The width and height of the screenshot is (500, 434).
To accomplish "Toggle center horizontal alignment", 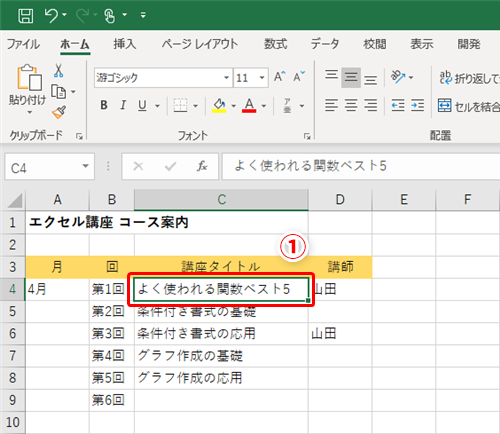I will click(351, 105).
